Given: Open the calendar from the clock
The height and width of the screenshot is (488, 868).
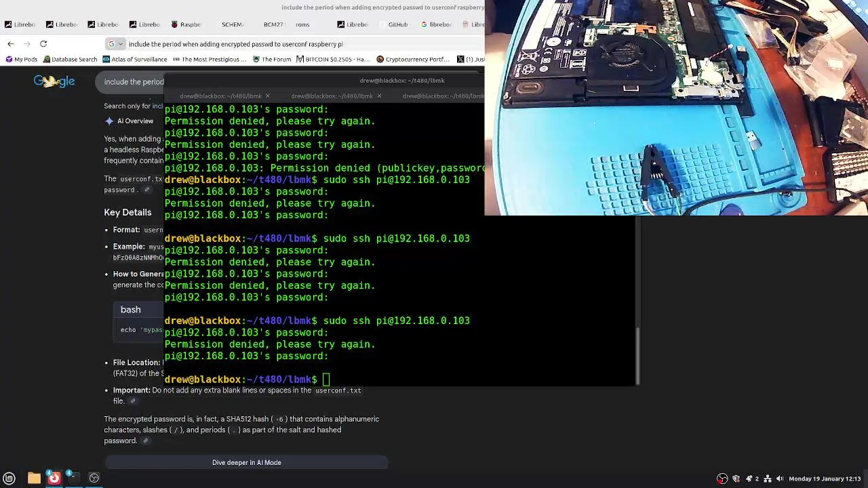Looking at the screenshot, I should pyautogui.click(x=825, y=479).
